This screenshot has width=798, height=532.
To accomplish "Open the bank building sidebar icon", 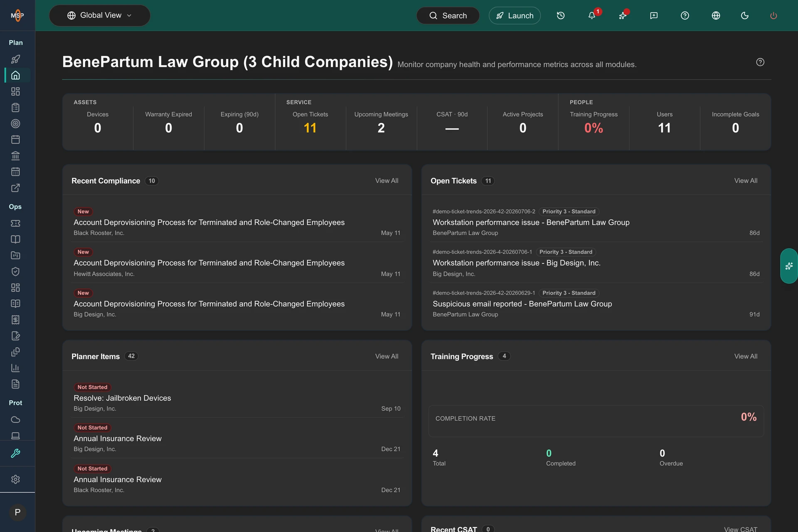I will point(15,156).
